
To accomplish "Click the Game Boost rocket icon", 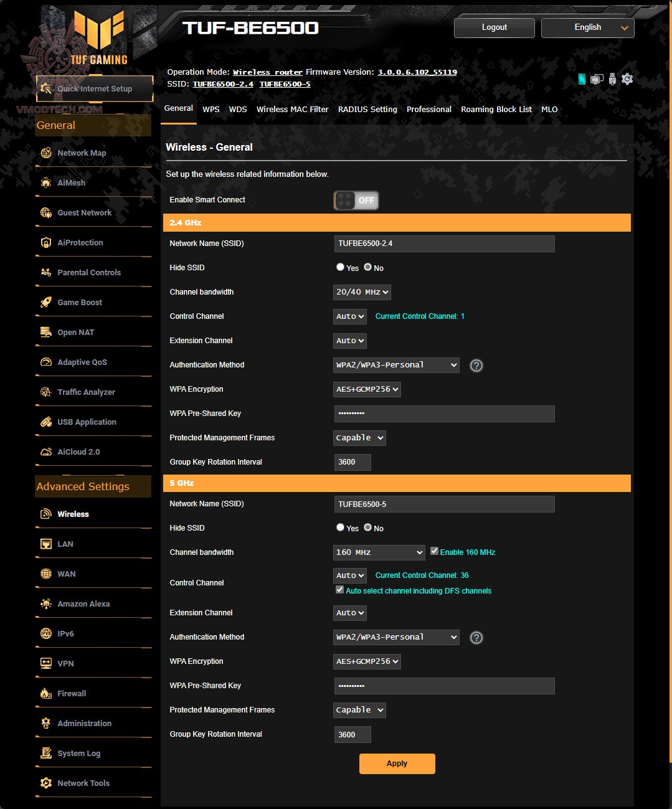I will [x=46, y=302].
